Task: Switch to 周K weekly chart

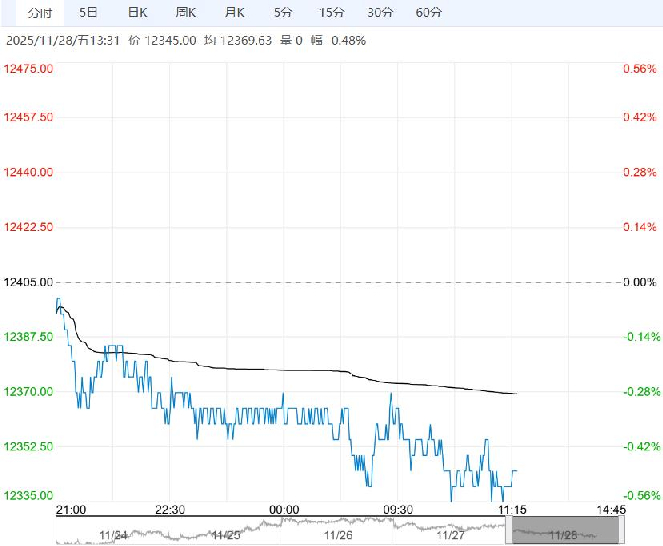Action: 187,13
